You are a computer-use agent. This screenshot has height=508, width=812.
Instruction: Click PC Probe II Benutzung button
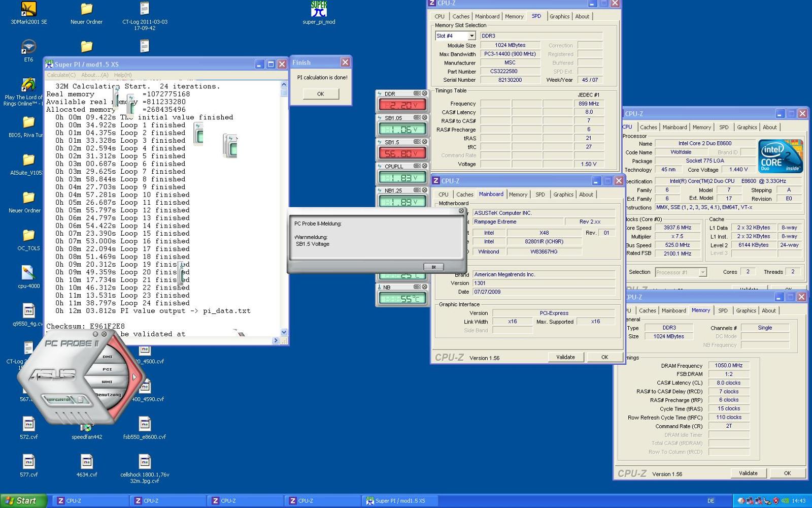(109, 395)
